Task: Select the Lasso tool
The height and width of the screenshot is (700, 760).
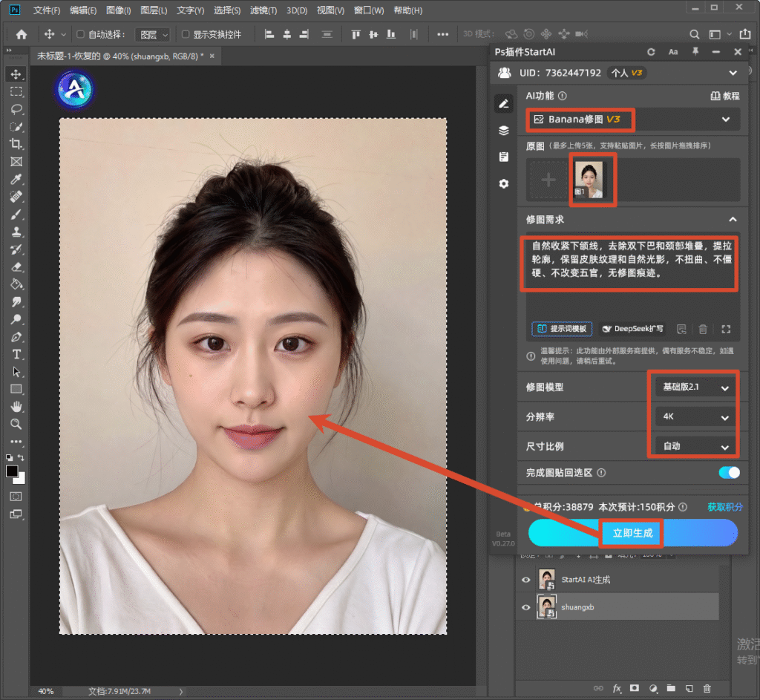Action: click(x=16, y=109)
